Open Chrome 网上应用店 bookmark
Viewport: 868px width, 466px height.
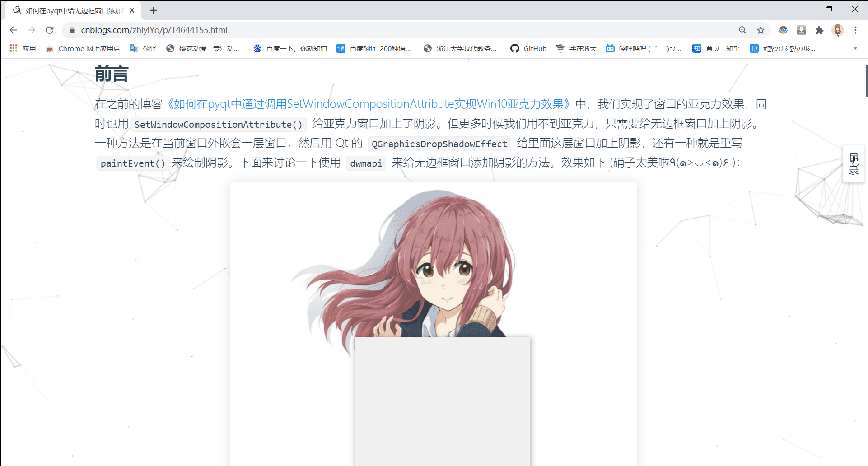click(83, 48)
